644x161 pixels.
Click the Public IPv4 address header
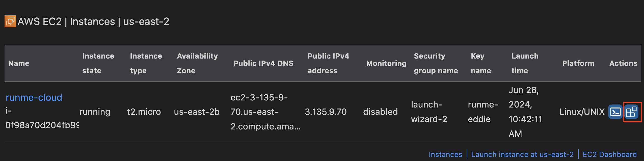tap(328, 63)
